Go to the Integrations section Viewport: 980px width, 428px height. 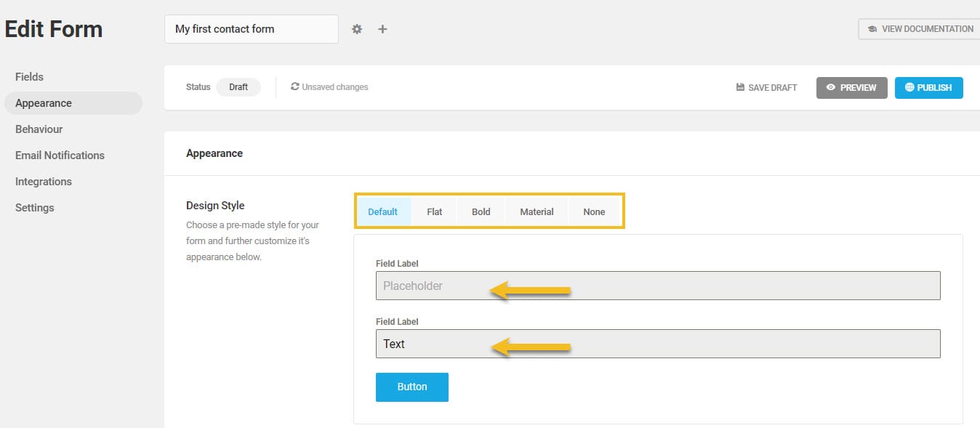[43, 181]
